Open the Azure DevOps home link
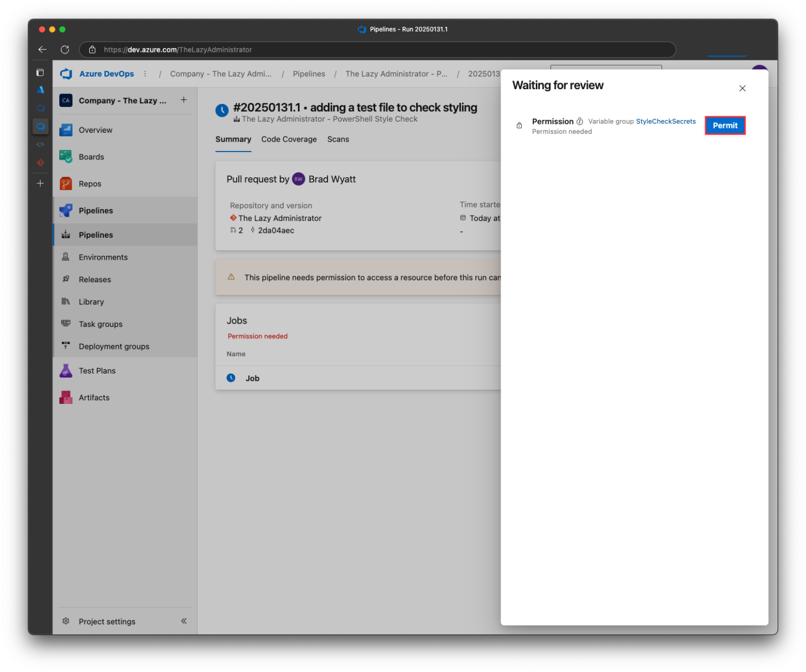 [x=107, y=74]
